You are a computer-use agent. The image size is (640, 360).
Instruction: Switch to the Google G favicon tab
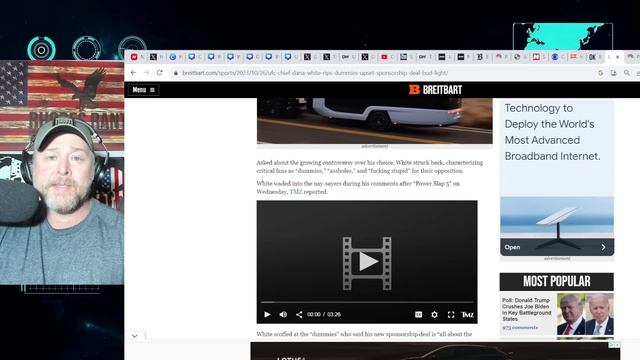pos(173,57)
